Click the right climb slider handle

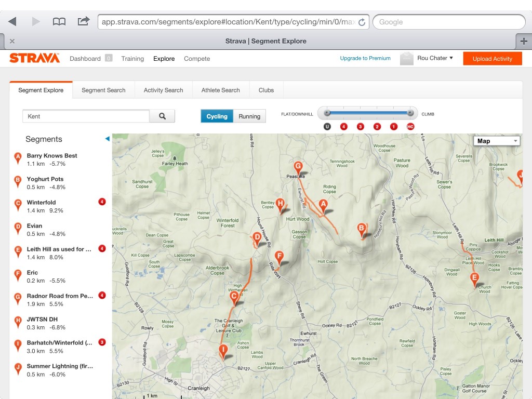[x=410, y=112]
